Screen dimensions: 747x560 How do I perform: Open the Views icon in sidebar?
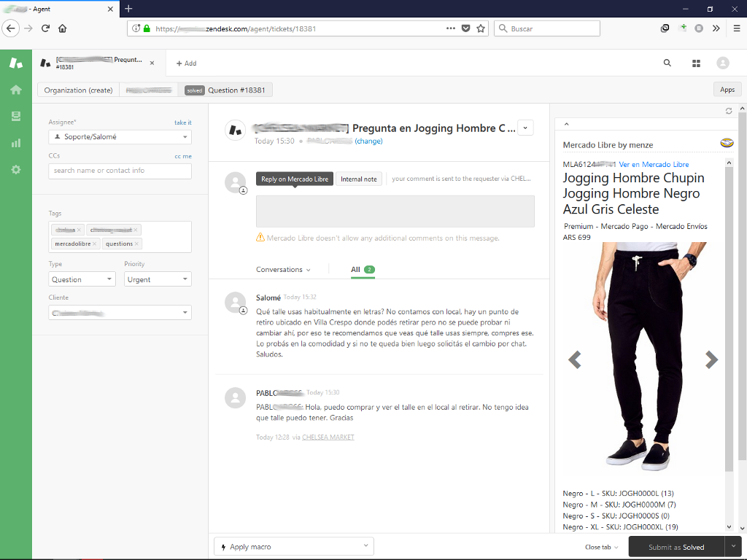(15, 116)
